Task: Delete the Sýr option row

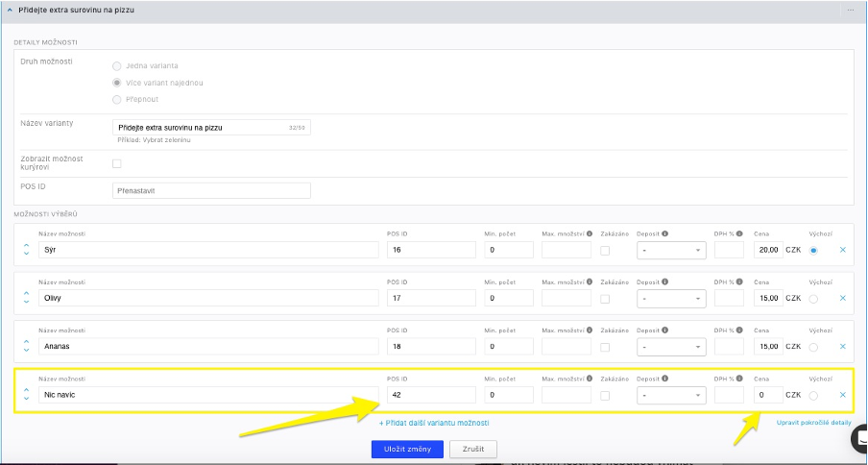Action: pos(842,250)
